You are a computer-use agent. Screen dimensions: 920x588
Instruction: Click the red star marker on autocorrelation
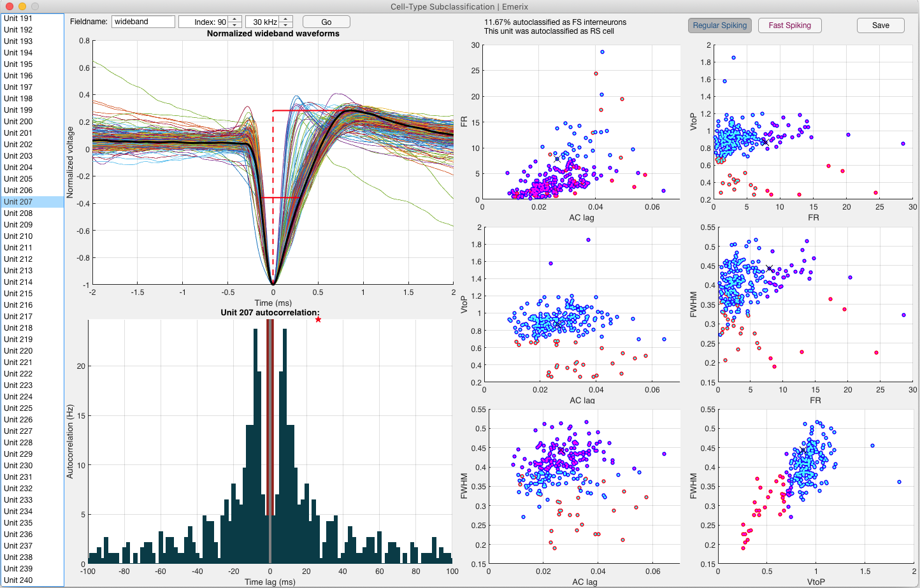click(x=318, y=319)
